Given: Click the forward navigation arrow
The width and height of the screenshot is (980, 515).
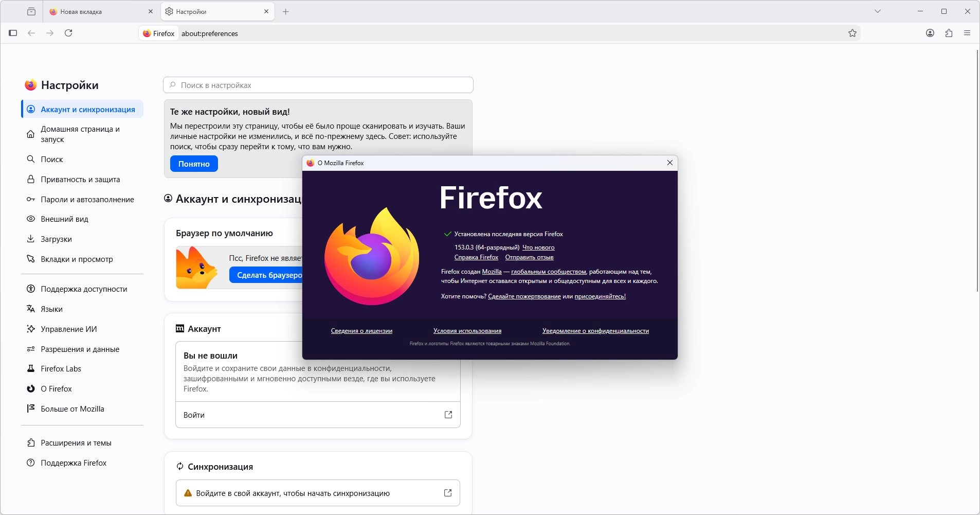Looking at the screenshot, I should pos(50,33).
